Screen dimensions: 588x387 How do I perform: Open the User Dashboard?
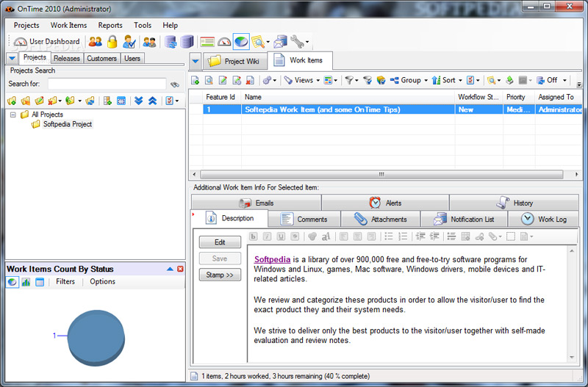[46, 42]
